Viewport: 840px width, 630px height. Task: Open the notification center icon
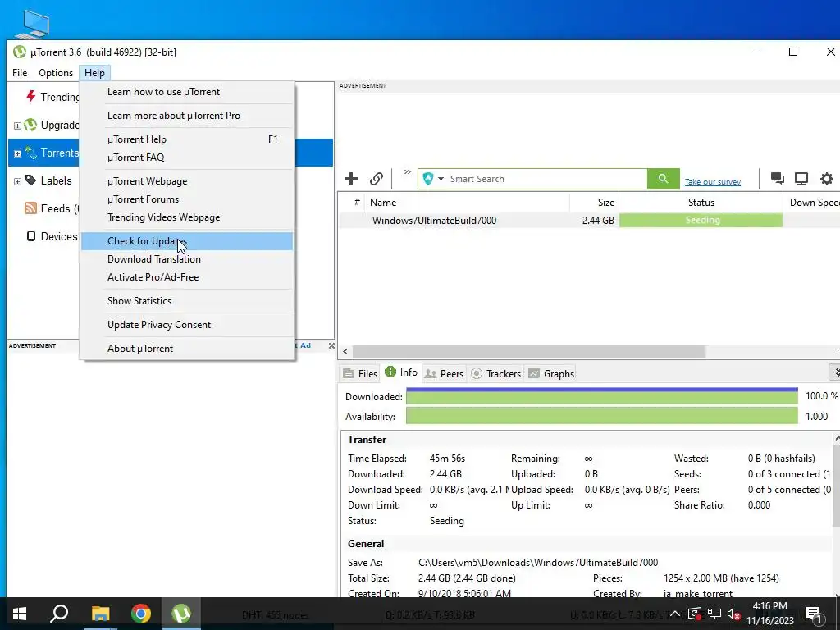coord(814,614)
